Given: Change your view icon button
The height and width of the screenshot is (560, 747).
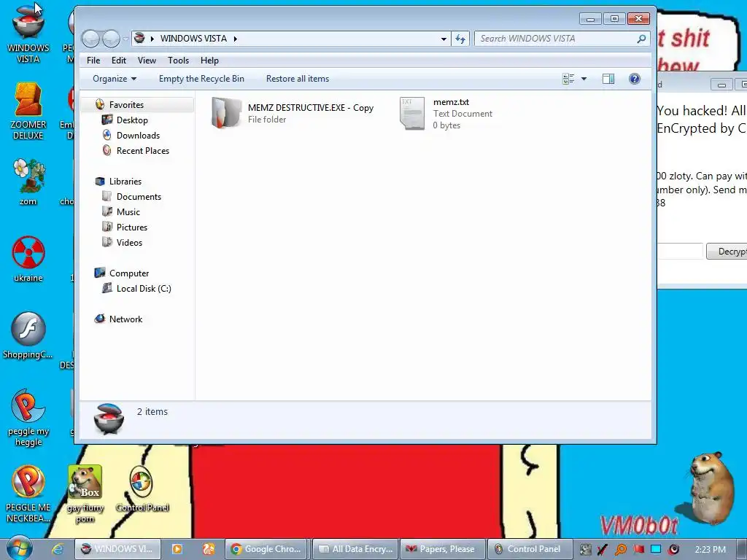Looking at the screenshot, I should tap(568, 79).
